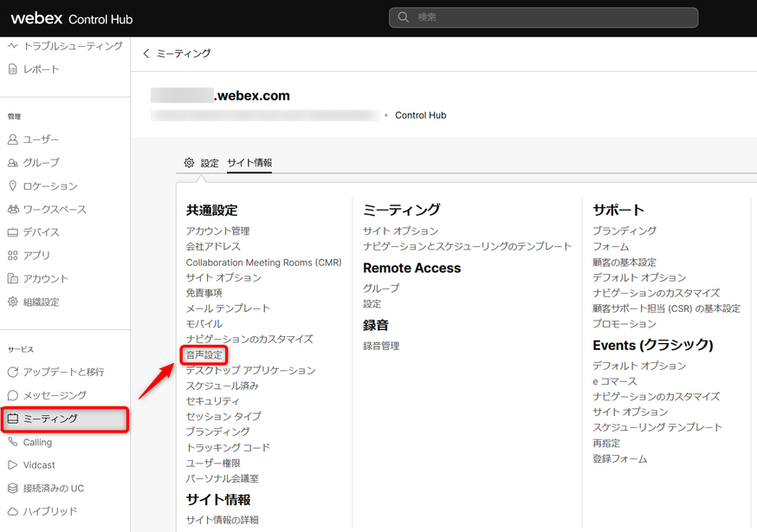757x532 pixels.
Task: Click the ロケーション pin icon
Action: pyautogui.click(x=13, y=186)
